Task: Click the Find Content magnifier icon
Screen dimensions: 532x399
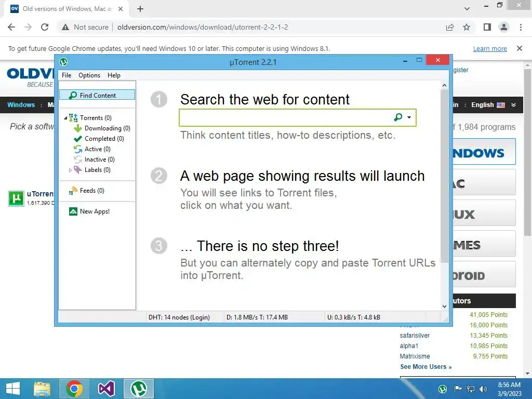Action: [x=73, y=96]
